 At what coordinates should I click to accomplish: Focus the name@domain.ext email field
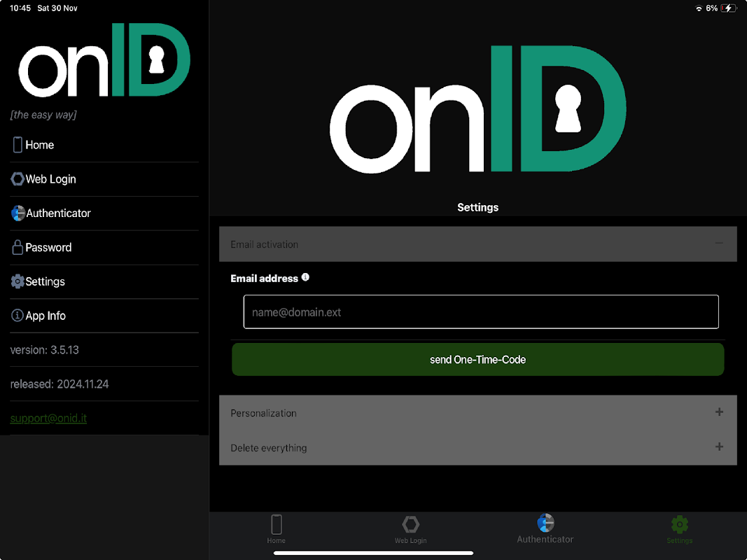click(x=481, y=312)
